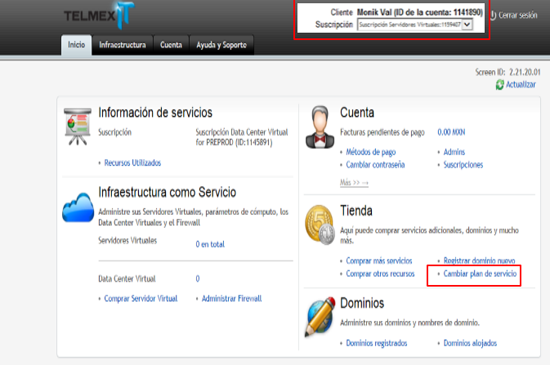Screen dimensions: 550x365
Task: Open the Dominios alojados link
Action: click(470, 343)
